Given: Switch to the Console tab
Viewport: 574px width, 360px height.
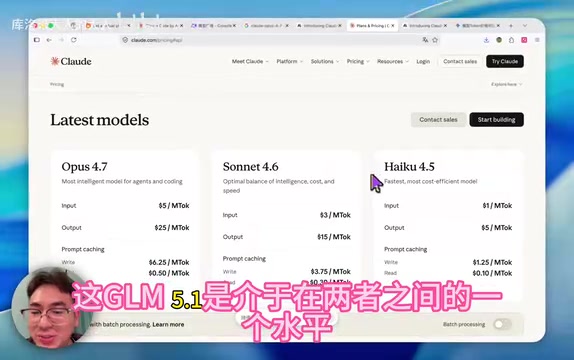Looking at the screenshot, I should 214,26.
